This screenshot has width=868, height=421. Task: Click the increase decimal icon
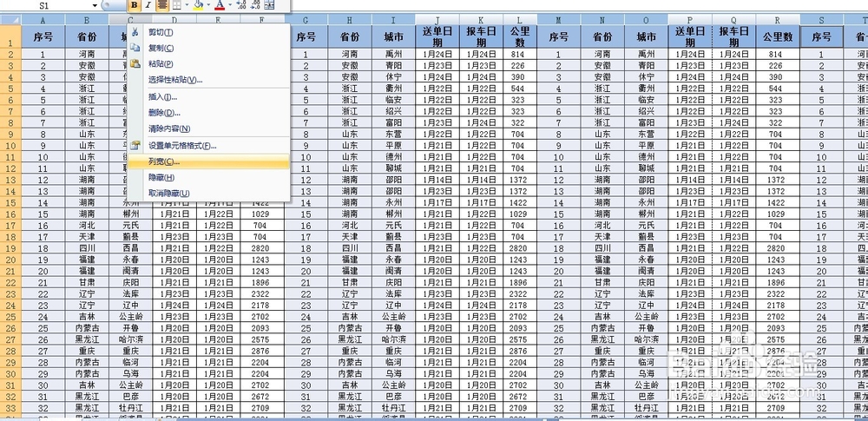(x=241, y=5)
